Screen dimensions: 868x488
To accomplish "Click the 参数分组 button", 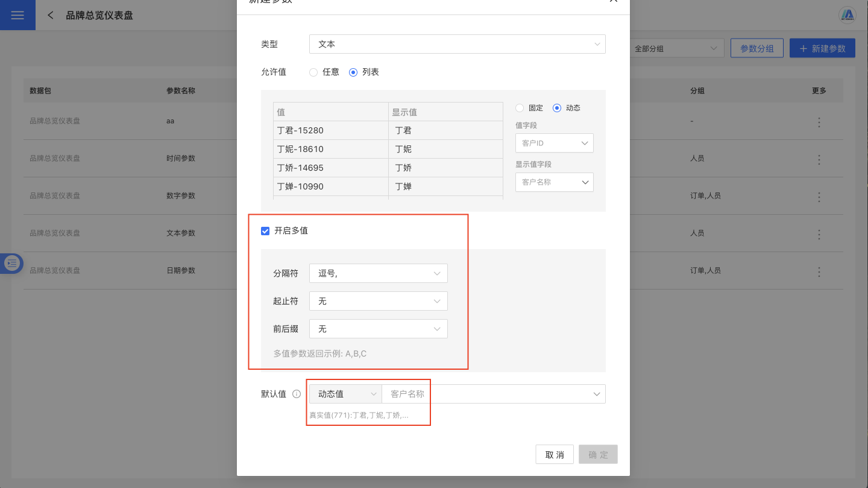I will point(756,49).
